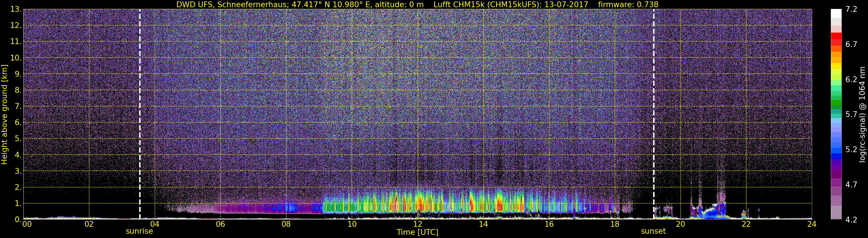The image size is (868, 238).
Task: Click the height axis tick label '3.'
Action: click(x=18, y=171)
